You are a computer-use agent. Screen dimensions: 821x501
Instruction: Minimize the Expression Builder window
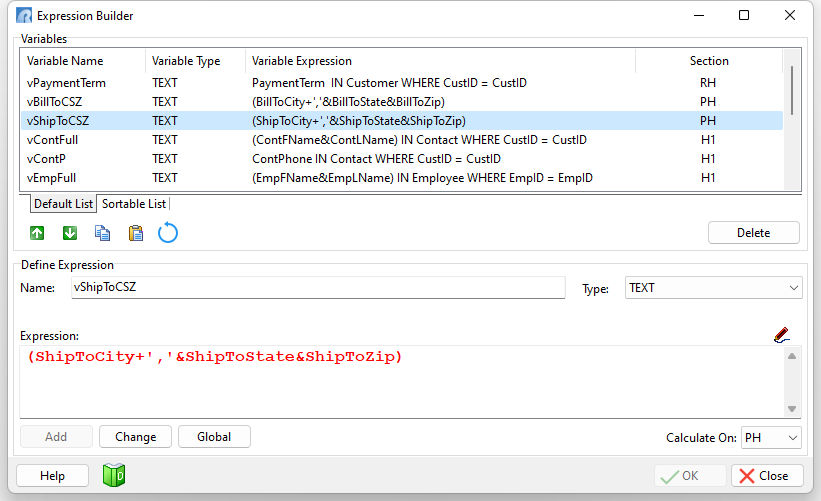point(698,15)
